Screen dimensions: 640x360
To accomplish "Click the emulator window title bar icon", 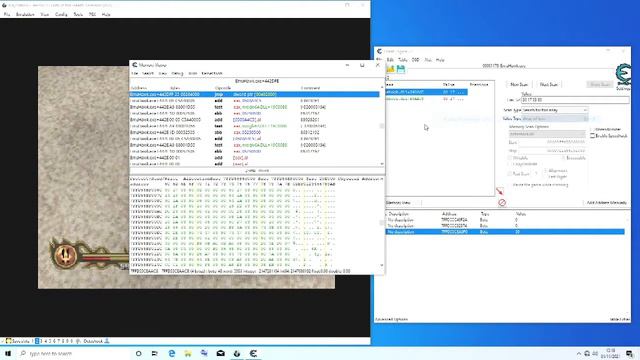I will coord(4,5).
